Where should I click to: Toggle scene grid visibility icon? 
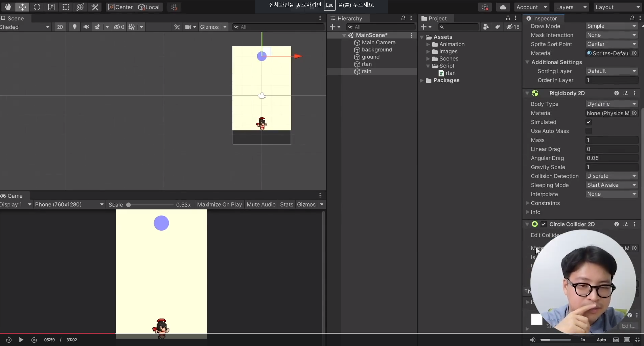tap(132, 27)
